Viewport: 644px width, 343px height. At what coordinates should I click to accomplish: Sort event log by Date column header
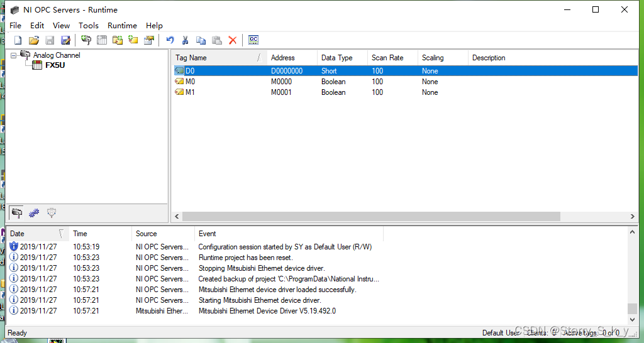(x=37, y=234)
